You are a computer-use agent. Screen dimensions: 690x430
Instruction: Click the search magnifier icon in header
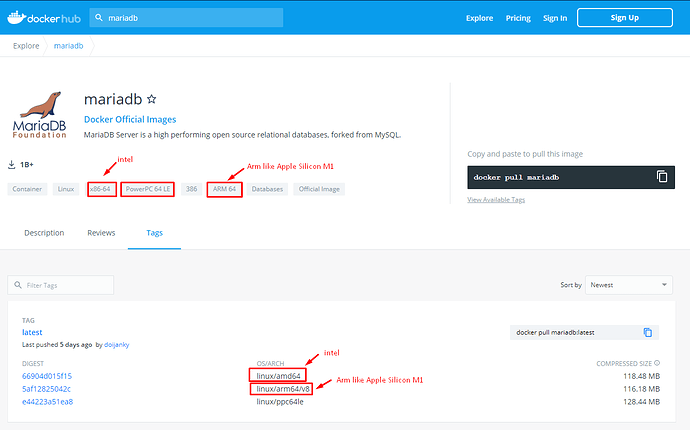(99, 18)
